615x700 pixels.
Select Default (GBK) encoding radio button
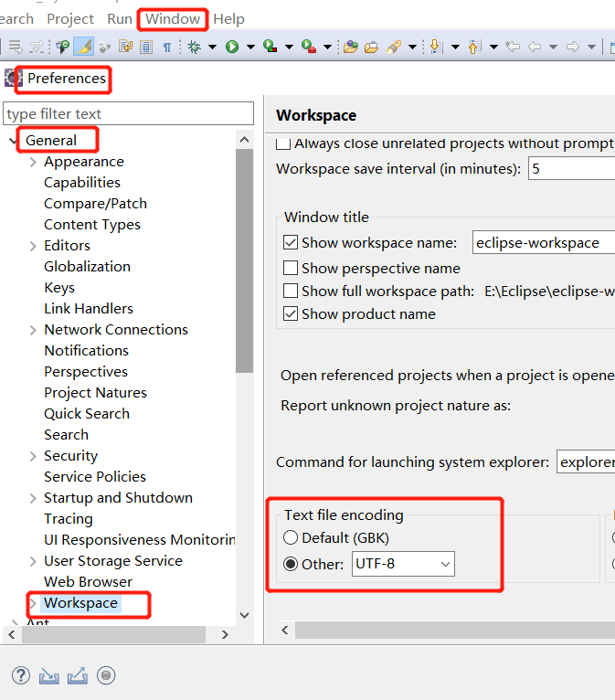click(291, 537)
